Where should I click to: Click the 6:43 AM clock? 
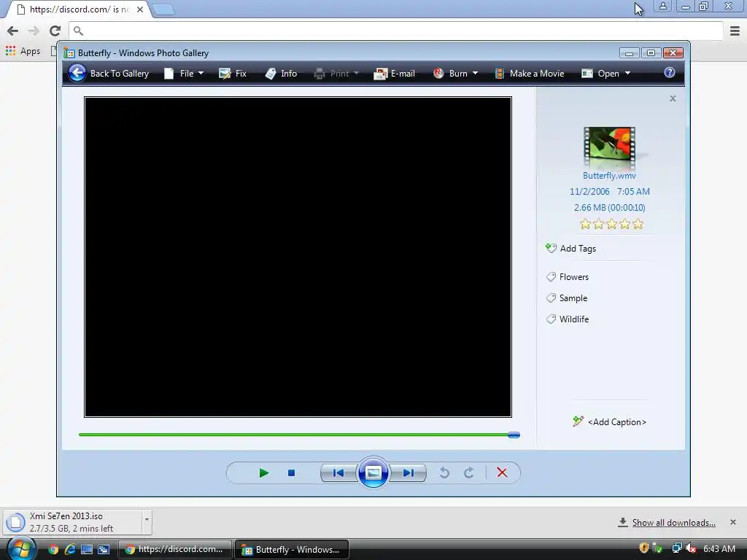coord(719,548)
